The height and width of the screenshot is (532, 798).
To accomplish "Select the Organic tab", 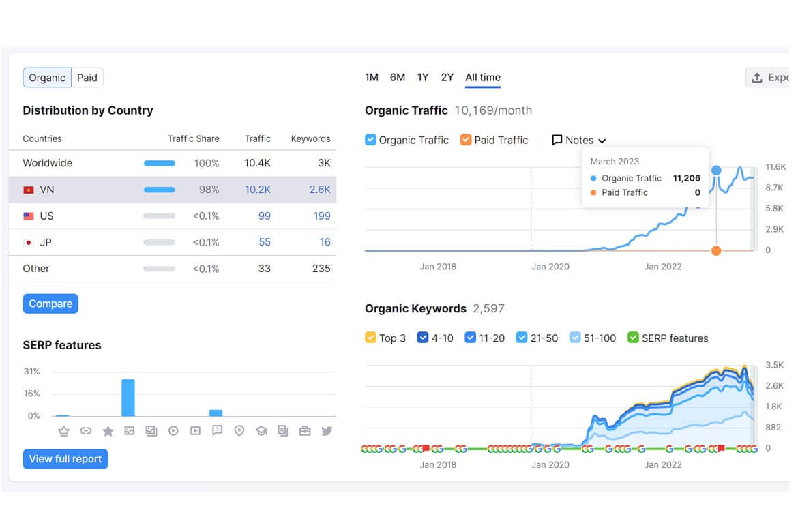I will pos(47,78).
